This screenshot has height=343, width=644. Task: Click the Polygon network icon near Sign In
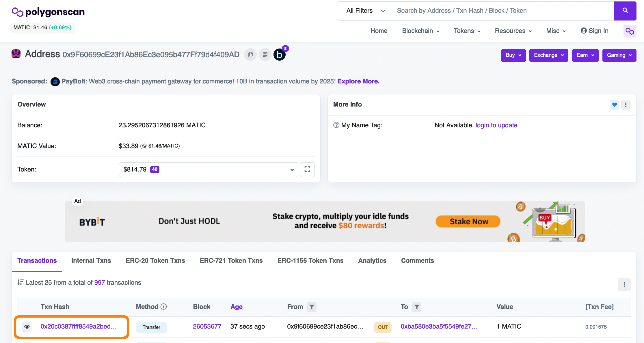[630, 31]
